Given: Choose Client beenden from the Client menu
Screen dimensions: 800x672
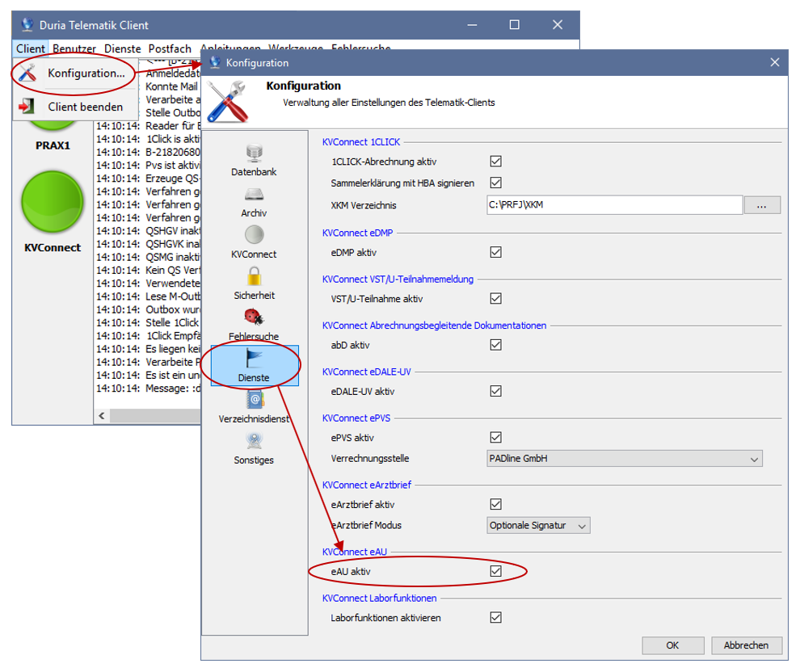Looking at the screenshot, I should coord(75,107).
